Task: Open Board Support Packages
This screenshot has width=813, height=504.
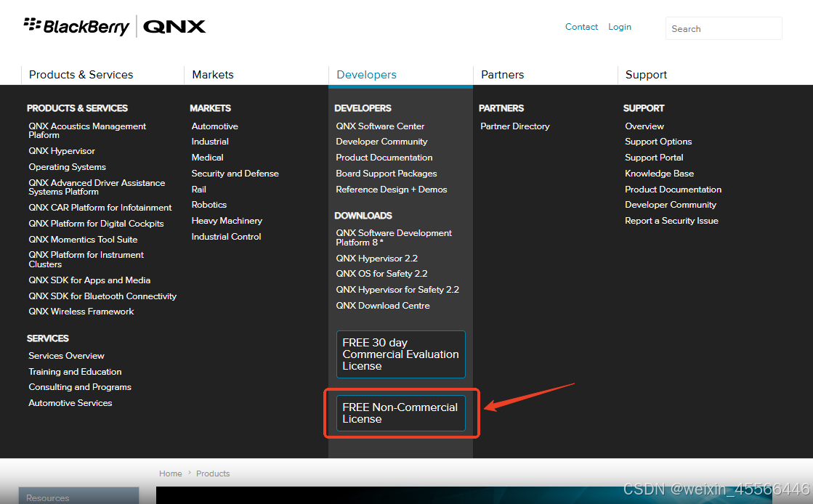Action: 387,173
